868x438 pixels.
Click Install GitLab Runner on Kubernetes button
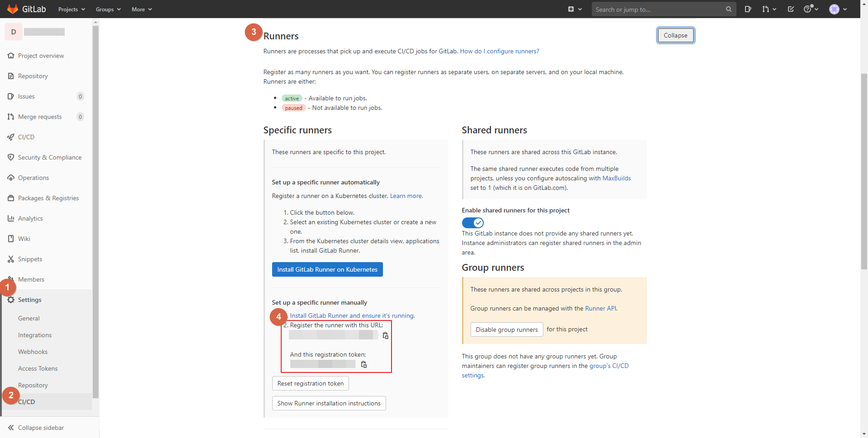coord(327,269)
